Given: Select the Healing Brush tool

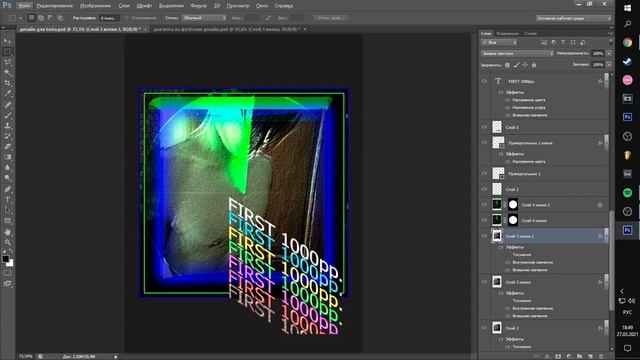Looking at the screenshot, I should [x=7, y=104].
